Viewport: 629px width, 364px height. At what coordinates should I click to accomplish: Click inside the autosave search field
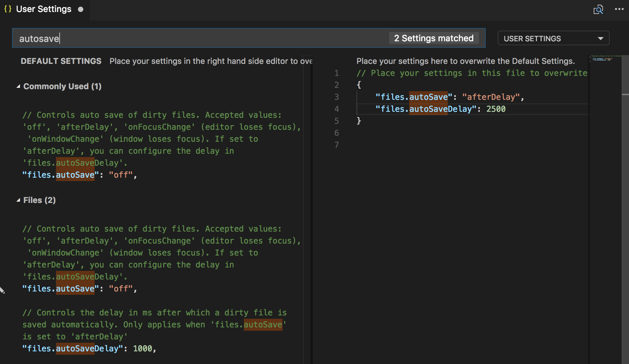click(133, 38)
